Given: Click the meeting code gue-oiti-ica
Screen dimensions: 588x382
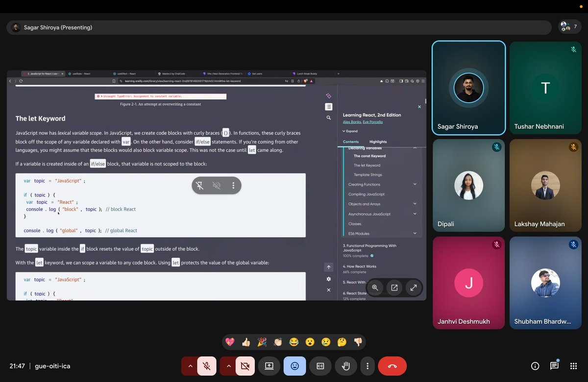Looking at the screenshot, I should click(x=52, y=366).
